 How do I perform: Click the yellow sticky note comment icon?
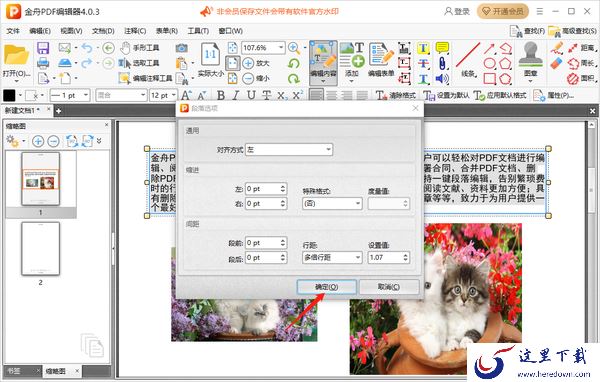442,48
